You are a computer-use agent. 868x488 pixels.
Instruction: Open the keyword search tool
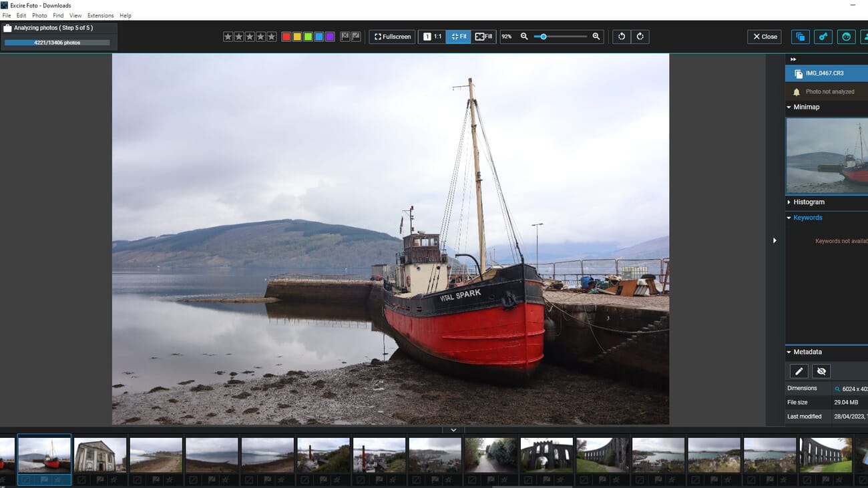[x=823, y=37]
